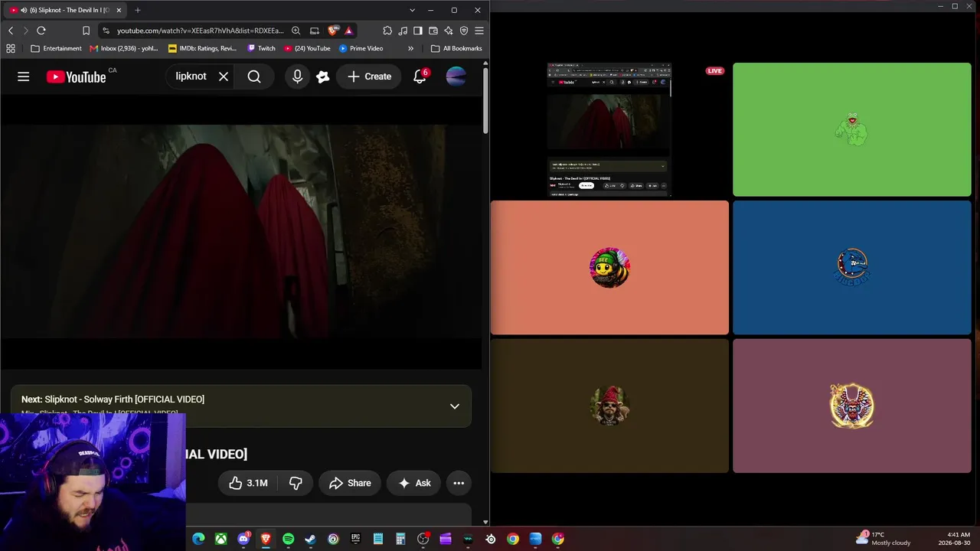Open the taskbar weather widget

[884, 539]
